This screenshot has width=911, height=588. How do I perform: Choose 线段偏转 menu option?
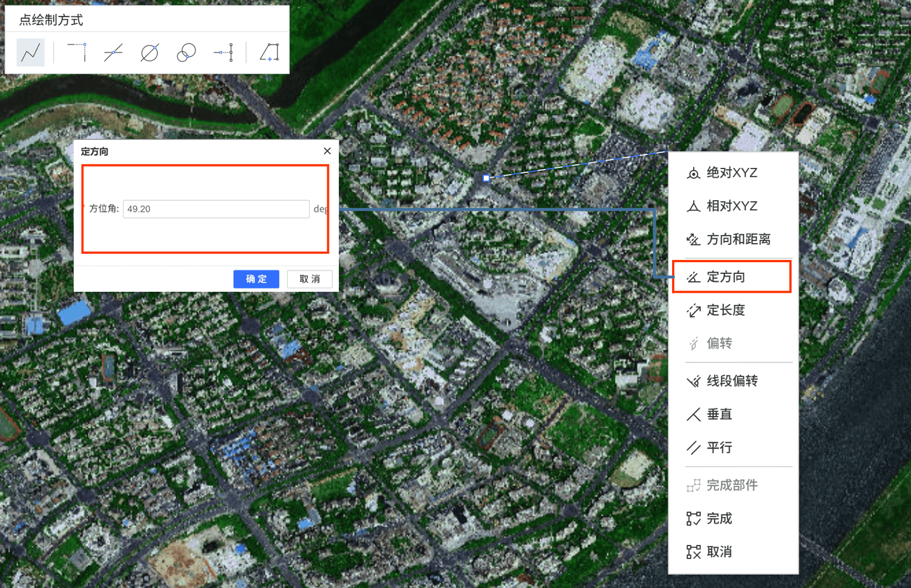coord(732,381)
